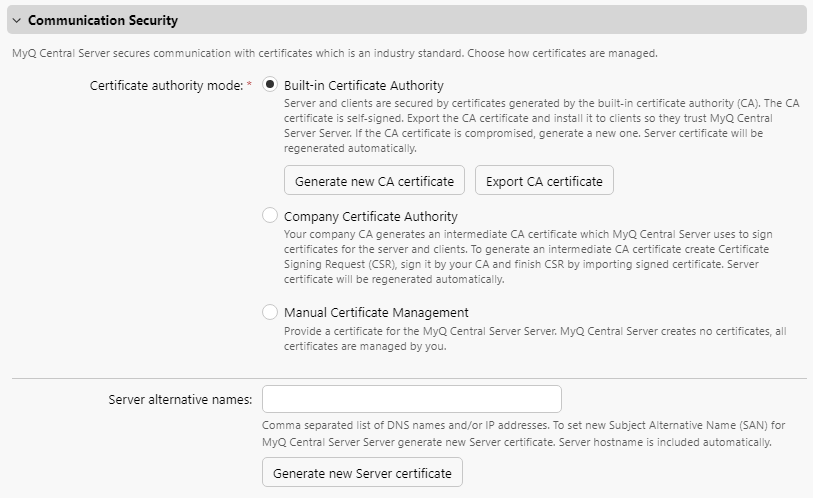
Task: Click the Communication Security header title
Action: [102, 20]
